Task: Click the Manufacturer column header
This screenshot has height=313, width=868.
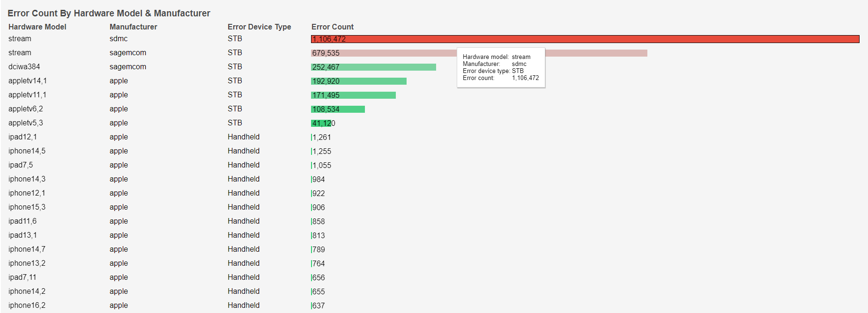Action: coord(133,27)
